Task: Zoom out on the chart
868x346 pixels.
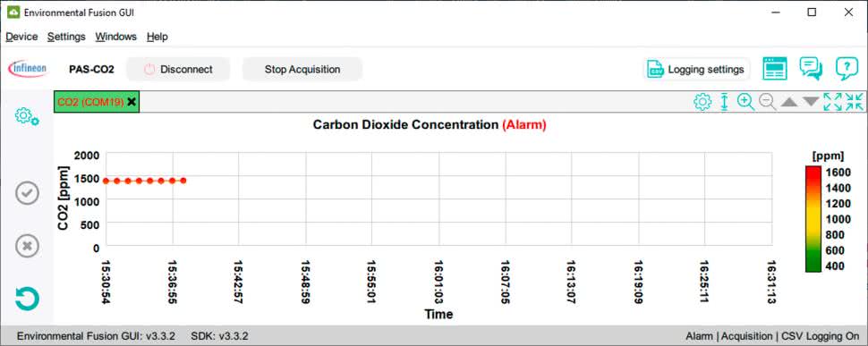Action: click(767, 102)
